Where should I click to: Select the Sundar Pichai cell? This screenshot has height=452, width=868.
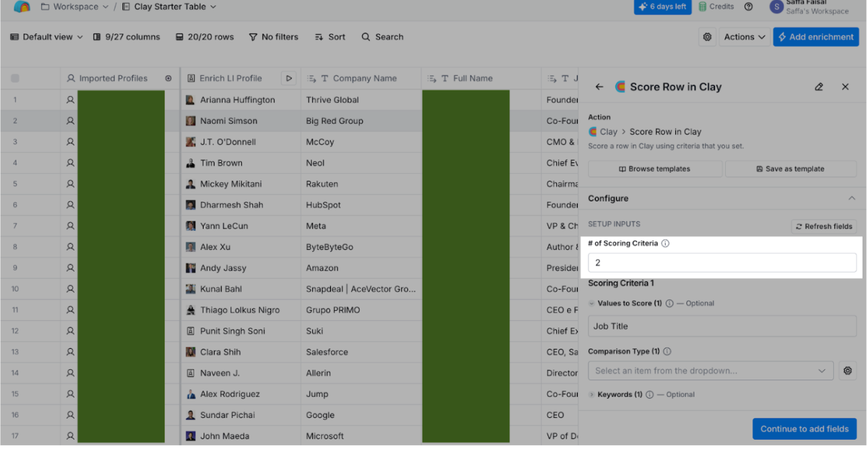click(241, 415)
